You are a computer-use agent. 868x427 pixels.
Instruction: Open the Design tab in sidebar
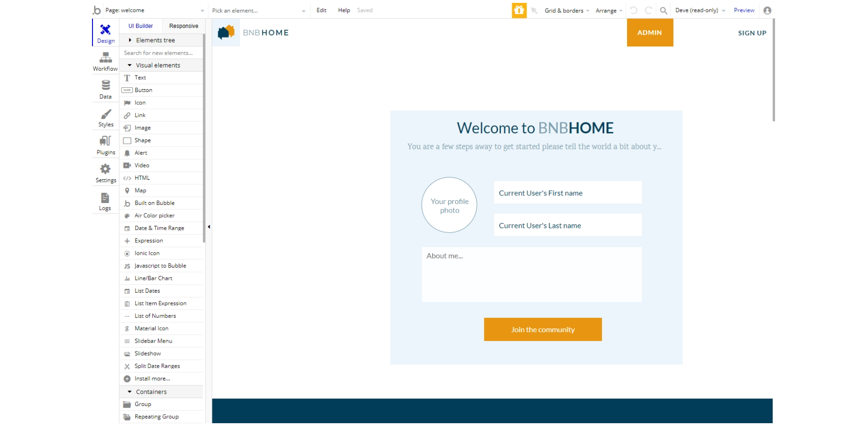[105, 33]
